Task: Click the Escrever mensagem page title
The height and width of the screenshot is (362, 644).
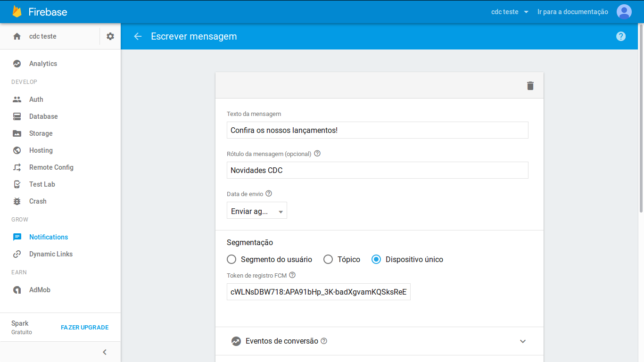Action: (x=194, y=36)
